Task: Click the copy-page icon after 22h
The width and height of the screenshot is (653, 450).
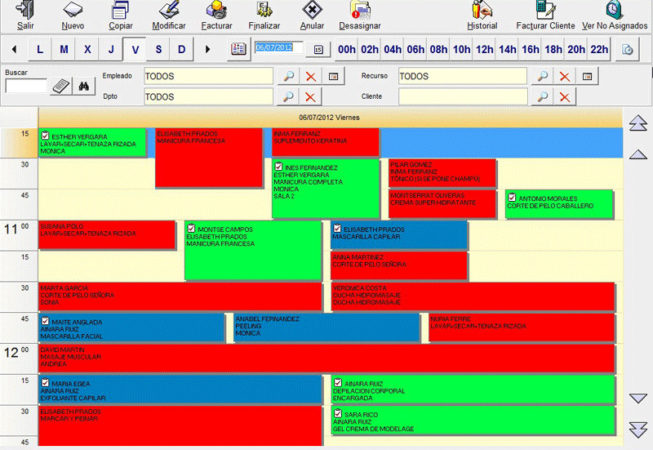Action: pyautogui.click(x=627, y=50)
